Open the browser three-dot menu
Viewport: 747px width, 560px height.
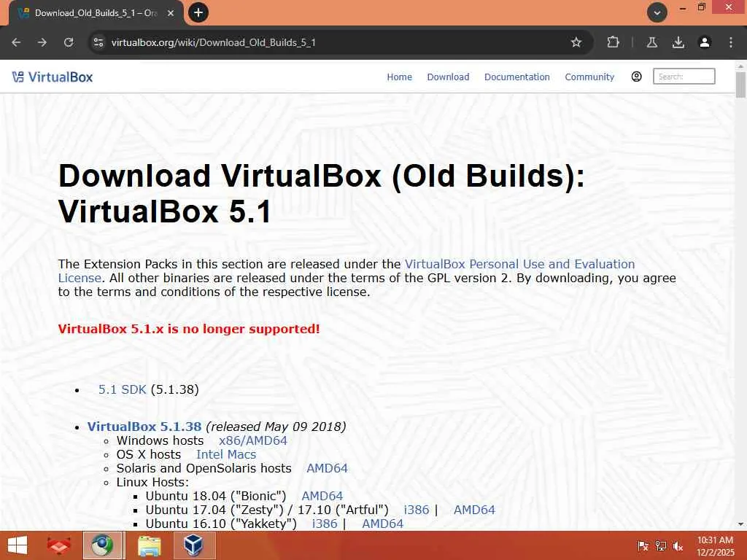(x=731, y=42)
